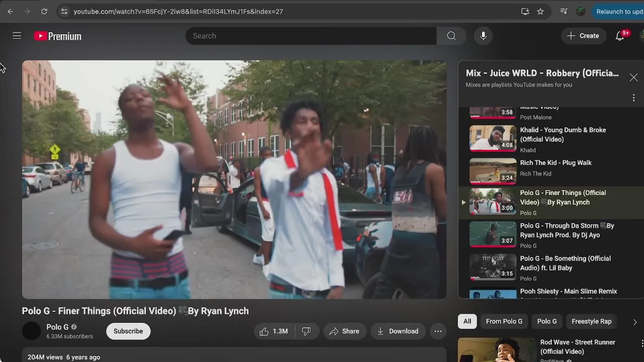Click the search magnifier button
Image resolution: width=644 pixels, height=362 pixels.
(451, 36)
